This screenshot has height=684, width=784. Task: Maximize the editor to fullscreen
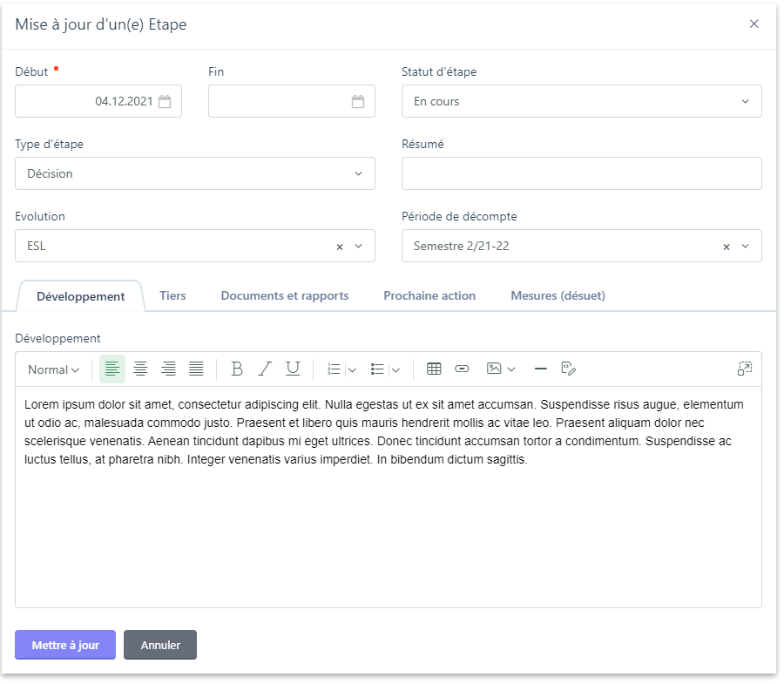click(744, 369)
